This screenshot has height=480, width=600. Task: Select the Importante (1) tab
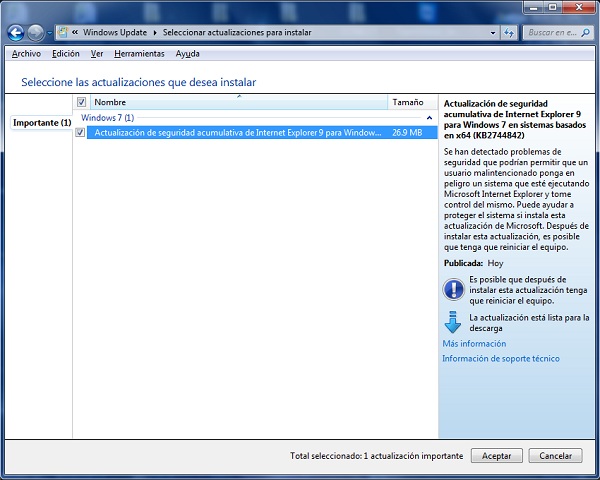click(42, 123)
